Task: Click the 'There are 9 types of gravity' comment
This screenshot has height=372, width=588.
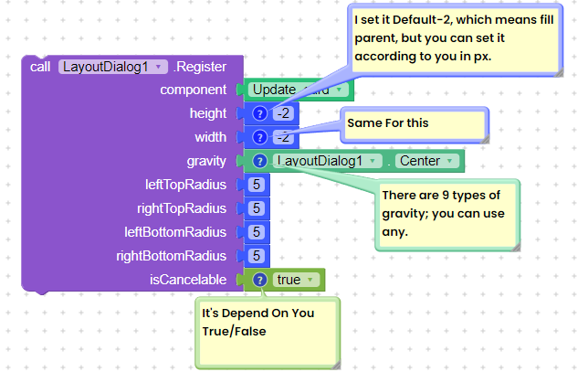Action: (443, 214)
